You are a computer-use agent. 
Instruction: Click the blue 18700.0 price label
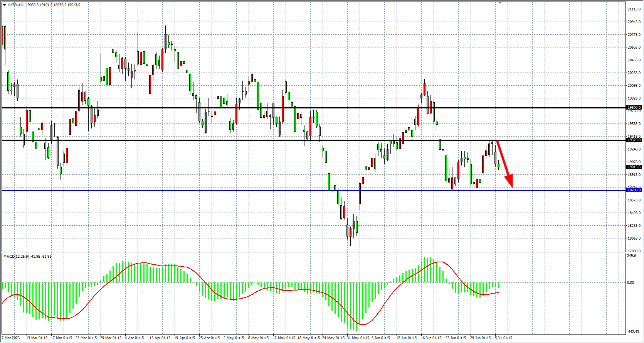point(634,190)
